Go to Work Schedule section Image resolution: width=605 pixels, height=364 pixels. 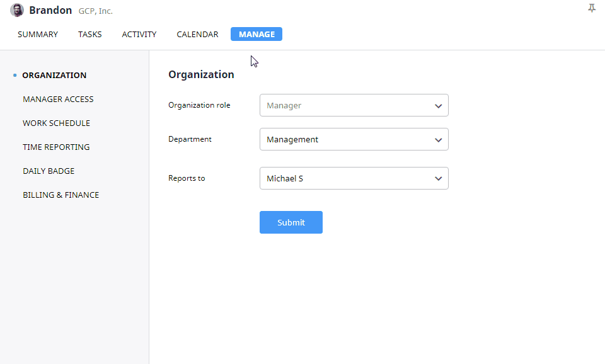[x=56, y=123]
